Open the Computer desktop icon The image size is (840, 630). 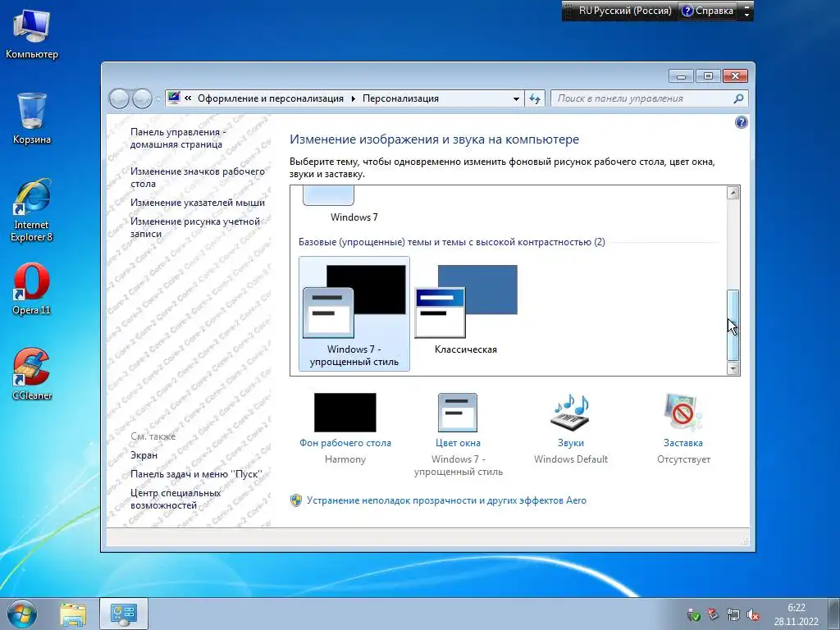32,33
